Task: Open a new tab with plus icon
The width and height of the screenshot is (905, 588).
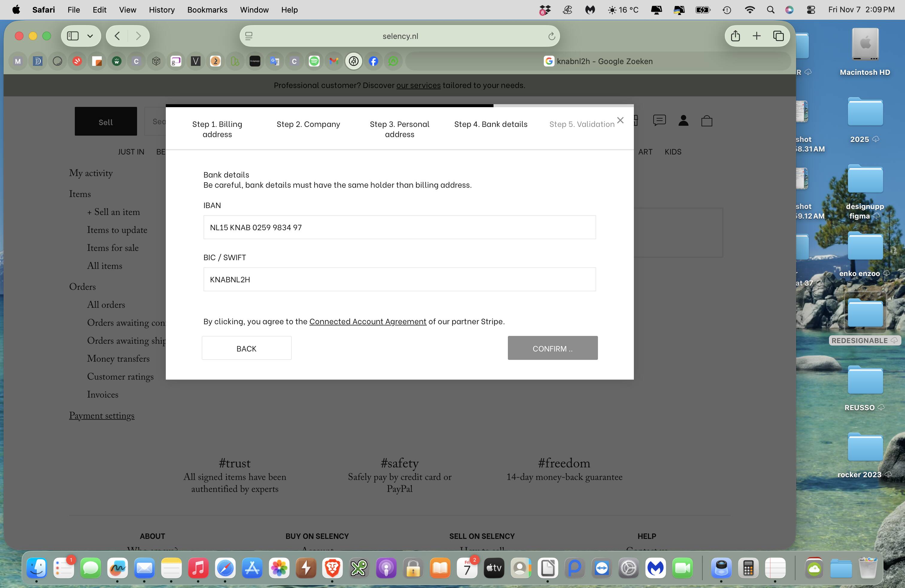Action: click(756, 36)
